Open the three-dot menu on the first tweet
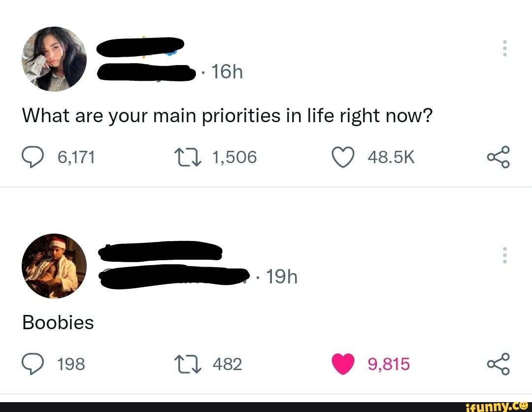 coord(504,48)
